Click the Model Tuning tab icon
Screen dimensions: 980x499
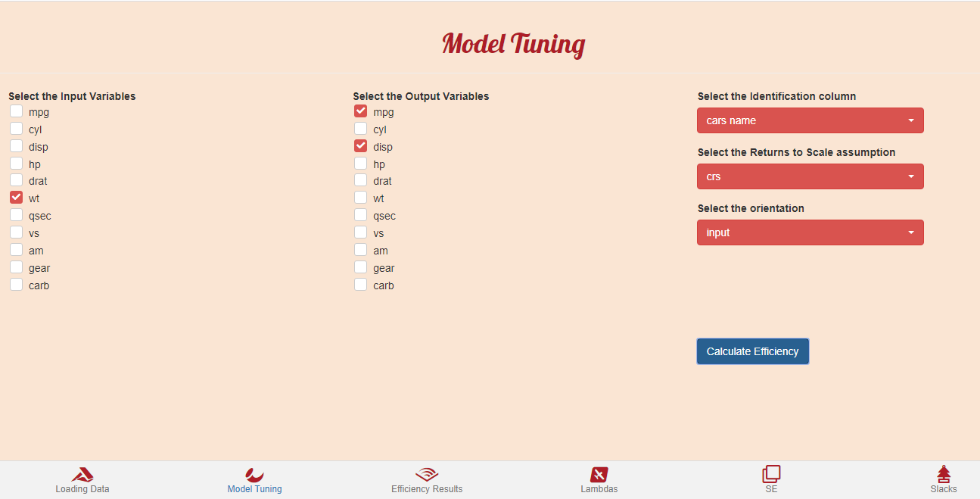click(x=254, y=475)
